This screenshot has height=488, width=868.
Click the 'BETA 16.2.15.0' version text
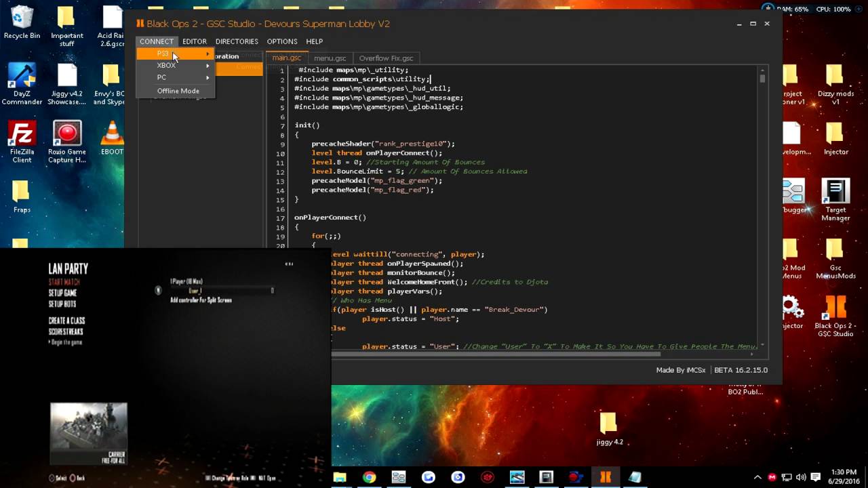741,370
